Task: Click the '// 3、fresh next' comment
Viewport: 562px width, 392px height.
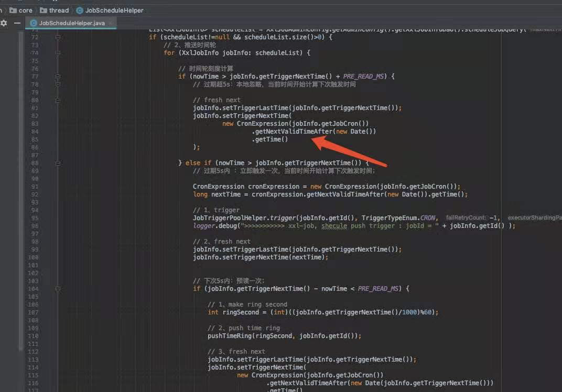Action: (x=236, y=352)
